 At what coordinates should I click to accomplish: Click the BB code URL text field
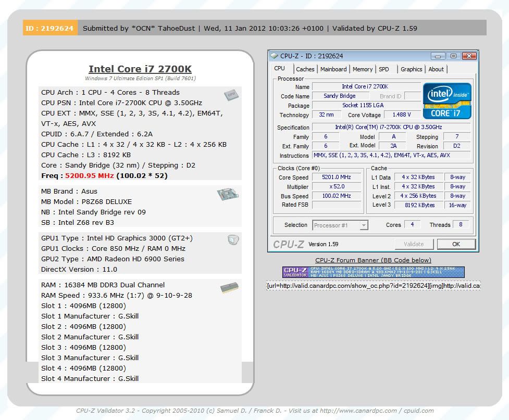tap(374, 286)
